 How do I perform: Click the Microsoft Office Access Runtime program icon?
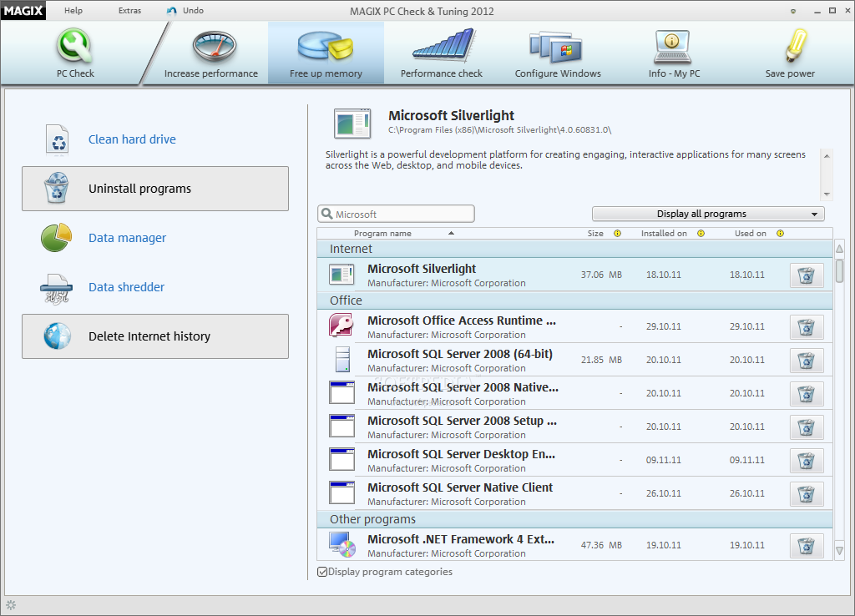pos(341,326)
